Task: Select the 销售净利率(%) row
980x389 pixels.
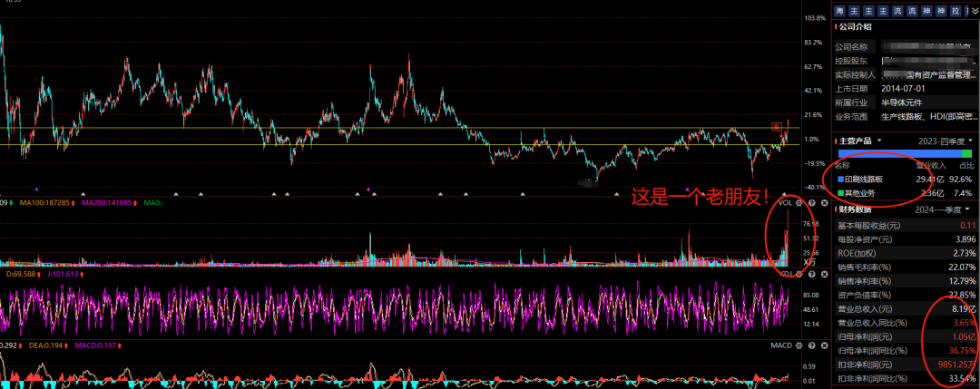Action: [906, 281]
